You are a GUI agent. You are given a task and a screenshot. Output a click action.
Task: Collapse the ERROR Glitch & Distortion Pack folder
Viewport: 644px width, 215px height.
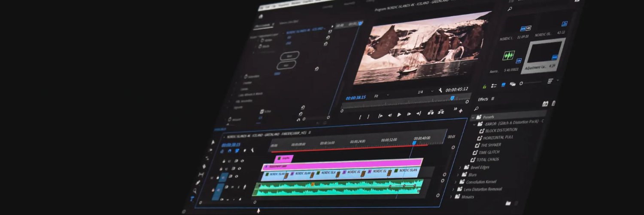point(475,124)
